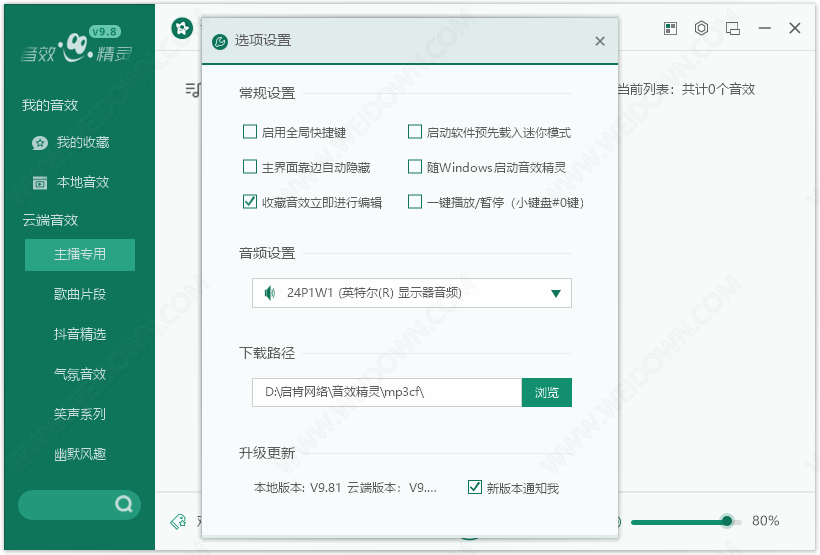The height and width of the screenshot is (555, 820).
Task: Toggle 新版本通知我 checkbox
Action: (475, 488)
